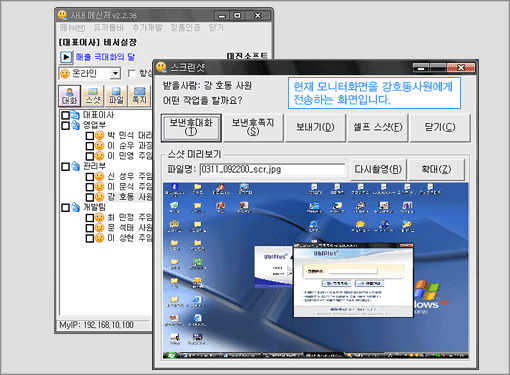510x375 pixels.
Task: Tick the checkbox for 최 민정 주임
Action: [90, 218]
